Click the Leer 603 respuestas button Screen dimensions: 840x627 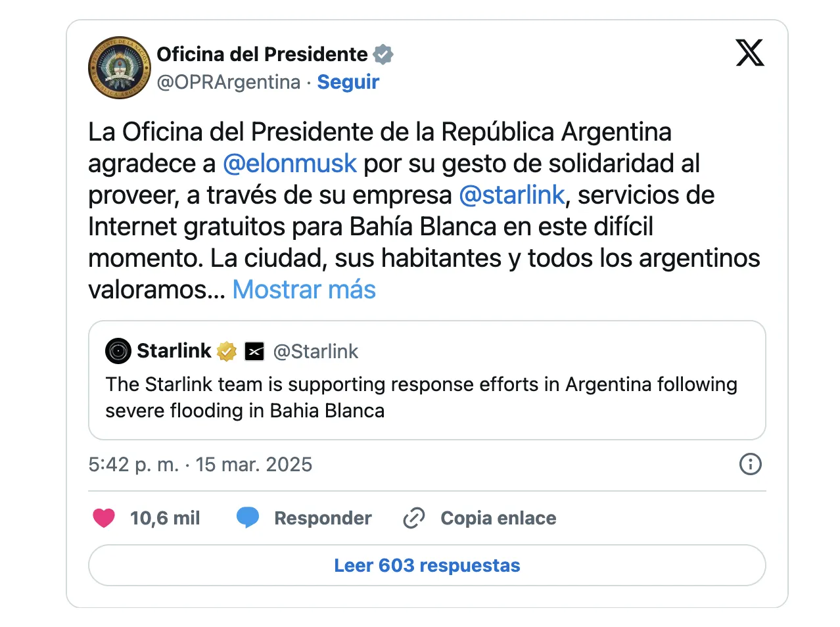click(427, 565)
